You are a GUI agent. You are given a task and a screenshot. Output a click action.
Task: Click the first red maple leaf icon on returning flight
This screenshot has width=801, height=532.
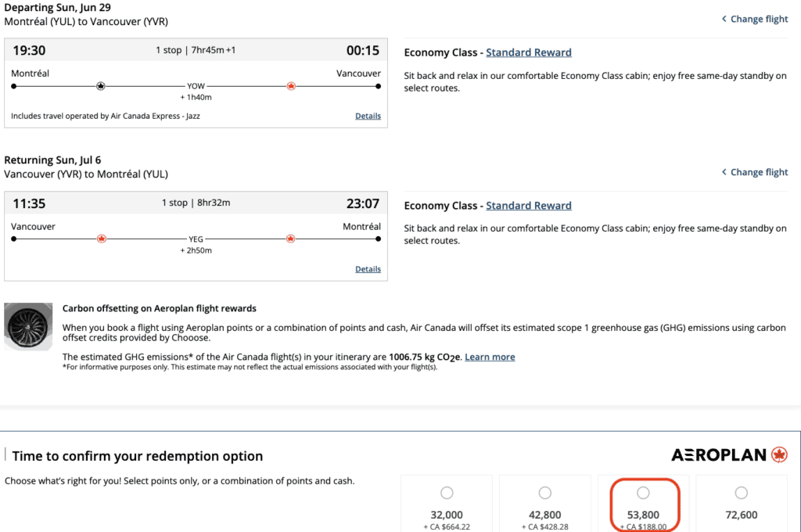click(x=101, y=239)
